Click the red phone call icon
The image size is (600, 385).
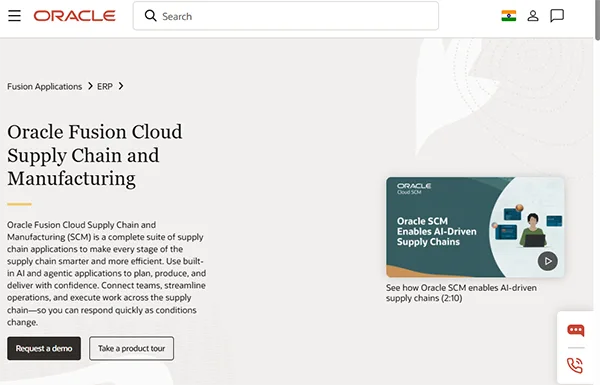tap(575, 365)
